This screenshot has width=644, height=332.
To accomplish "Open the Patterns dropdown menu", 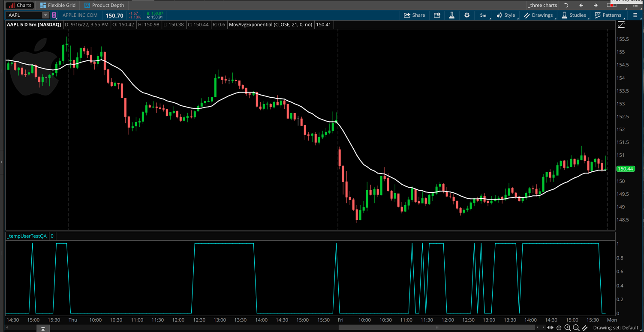I will click(x=608, y=15).
